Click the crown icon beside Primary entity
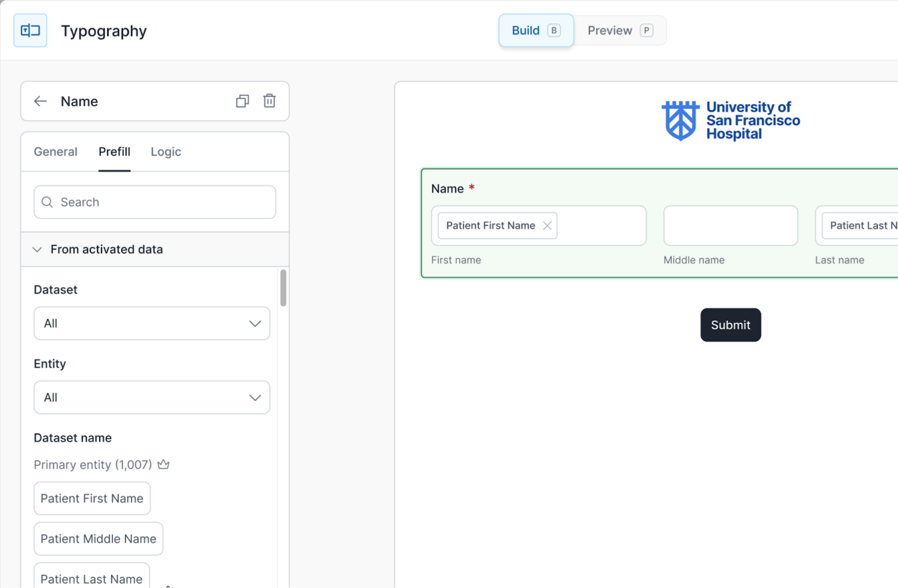Image resolution: width=898 pixels, height=588 pixels. click(x=163, y=464)
